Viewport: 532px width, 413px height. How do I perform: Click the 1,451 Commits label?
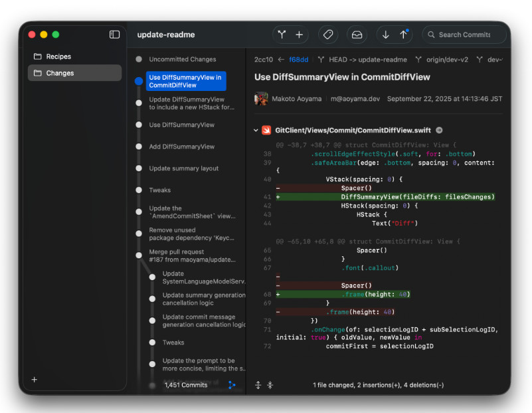pos(186,385)
